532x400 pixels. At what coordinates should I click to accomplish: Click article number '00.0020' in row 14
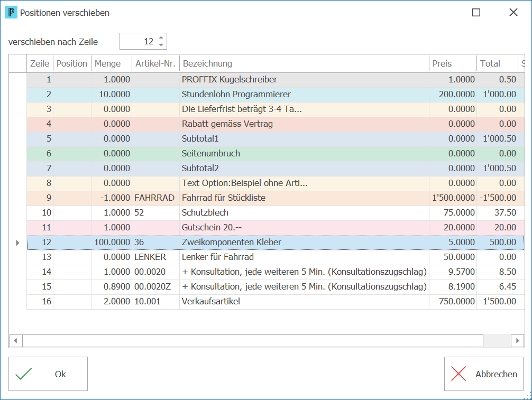(x=150, y=272)
